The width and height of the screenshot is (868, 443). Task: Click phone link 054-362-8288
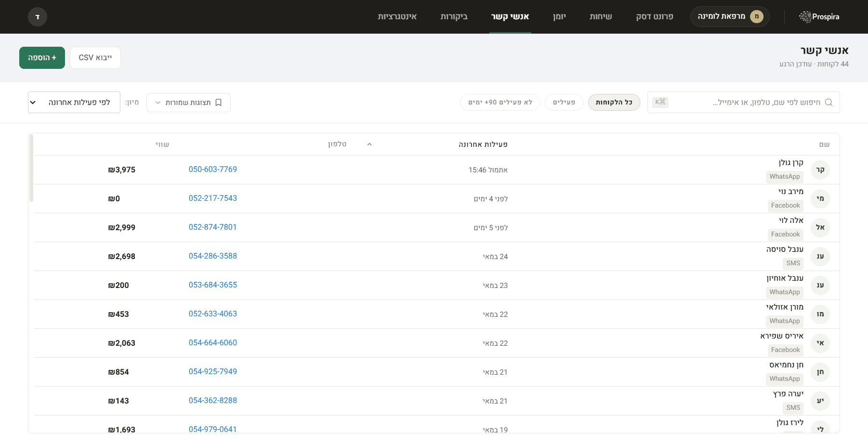point(213,401)
